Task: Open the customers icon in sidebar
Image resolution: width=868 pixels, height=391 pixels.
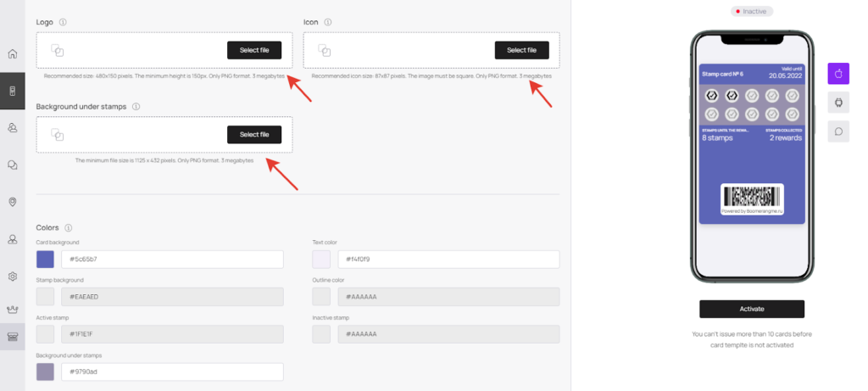Action: (12, 128)
